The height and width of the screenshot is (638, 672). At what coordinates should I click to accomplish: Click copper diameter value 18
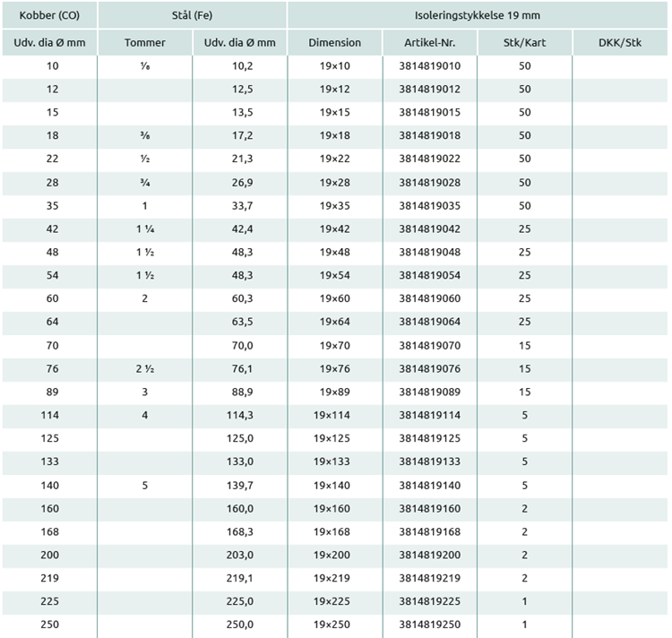point(52,135)
